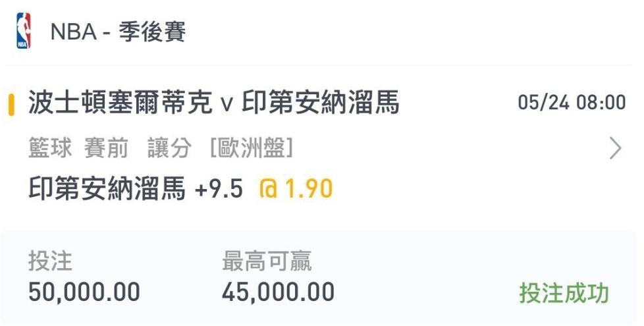Open match 波士頓塞爾蒂克 v 印第安納溜馬

tap(213, 102)
